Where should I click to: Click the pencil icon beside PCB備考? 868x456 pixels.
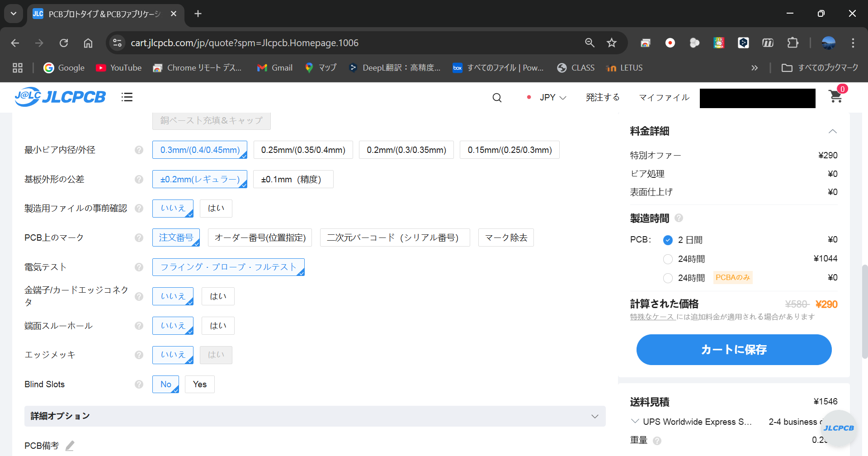click(70, 446)
